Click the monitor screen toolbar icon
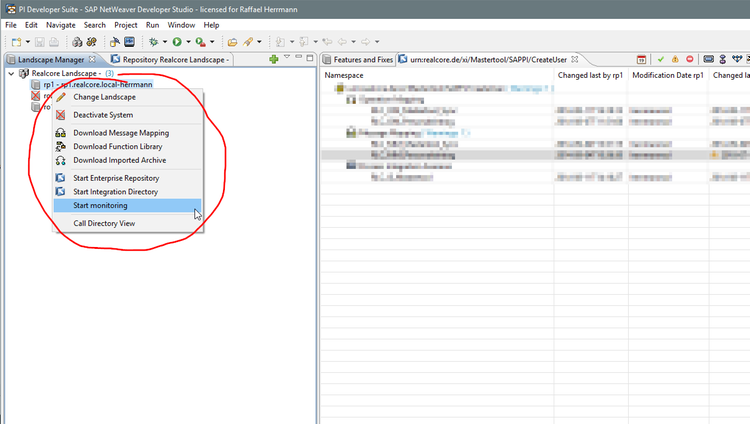Image resolution: width=750 pixels, height=424 pixels. 130,42
